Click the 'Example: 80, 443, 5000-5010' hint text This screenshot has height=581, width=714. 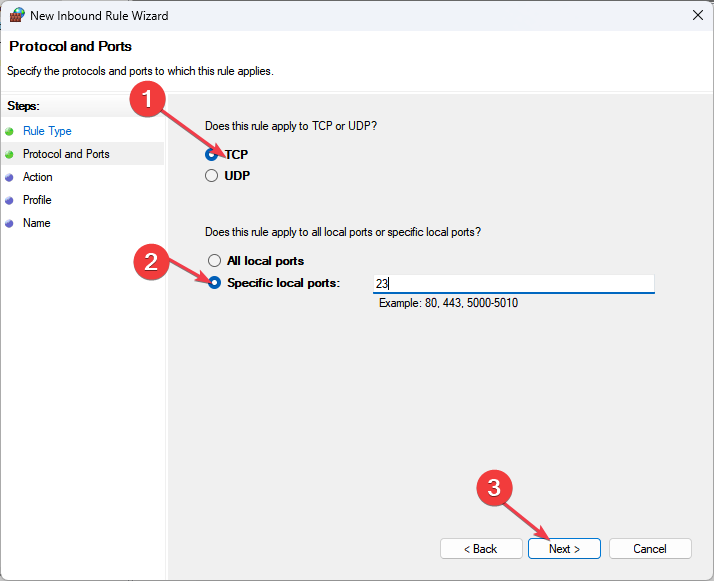click(x=448, y=303)
